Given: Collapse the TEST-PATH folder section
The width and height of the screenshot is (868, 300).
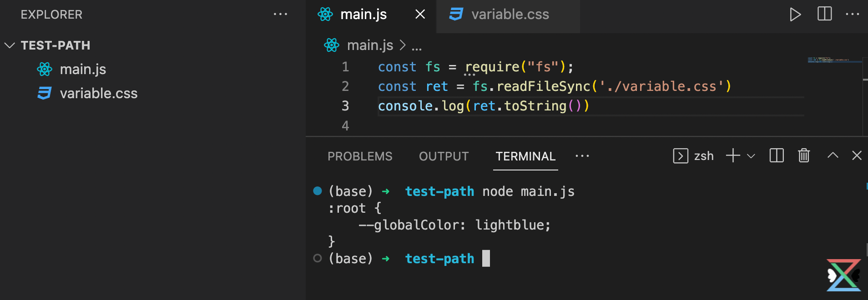Looking at the screenshot, I should click(x=10, y=45).
